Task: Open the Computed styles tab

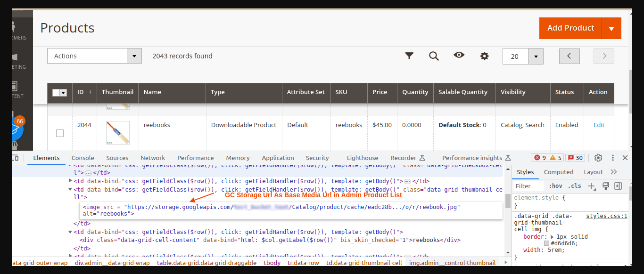Action: tap(559, 172)
